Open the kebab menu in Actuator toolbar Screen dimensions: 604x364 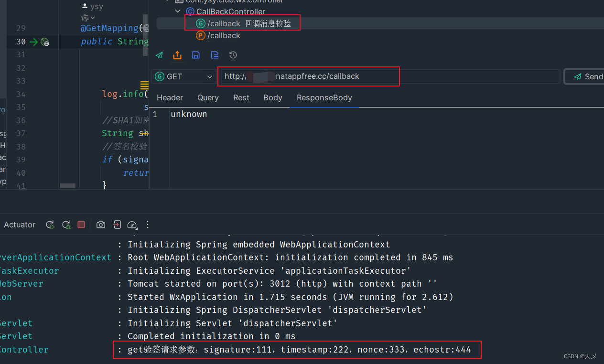click(147, 225)
